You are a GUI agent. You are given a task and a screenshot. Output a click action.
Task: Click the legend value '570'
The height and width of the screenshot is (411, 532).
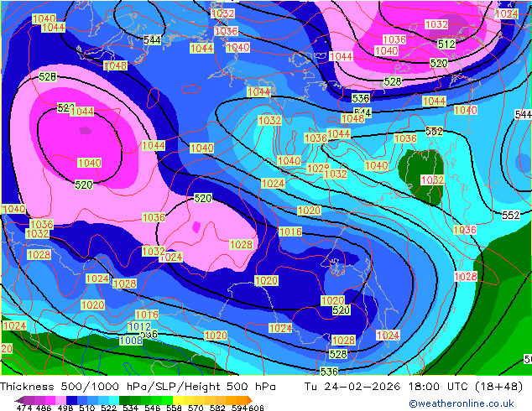[x=196, y=408]
